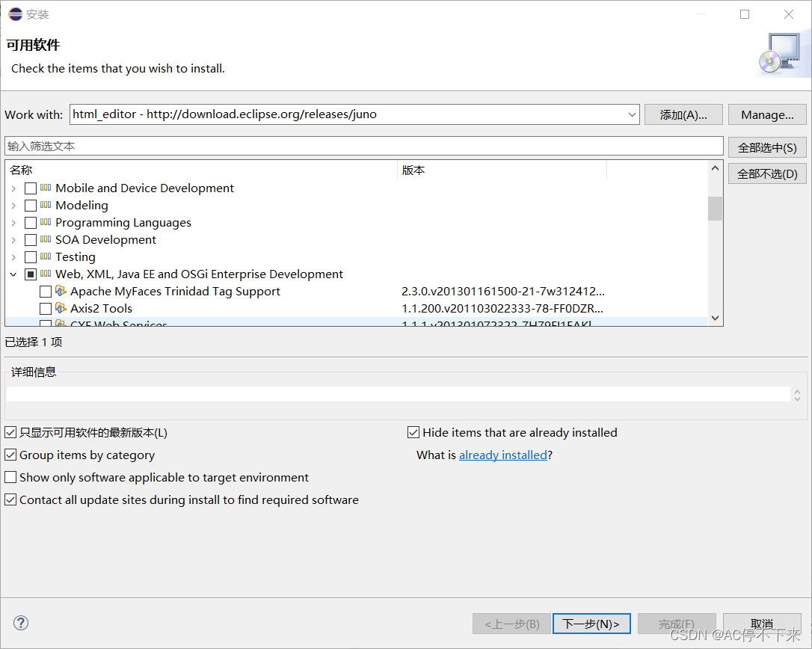Click the Programming Languages category icon
812x649 pixels.
click(46, 221)
